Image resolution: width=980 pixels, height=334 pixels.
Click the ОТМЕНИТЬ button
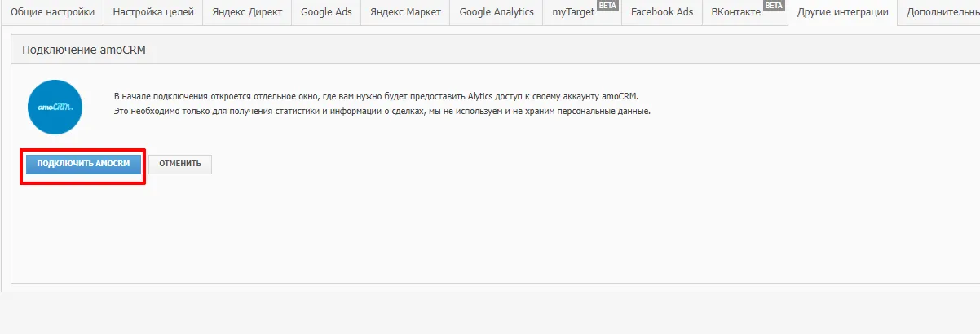click(180, 164)
